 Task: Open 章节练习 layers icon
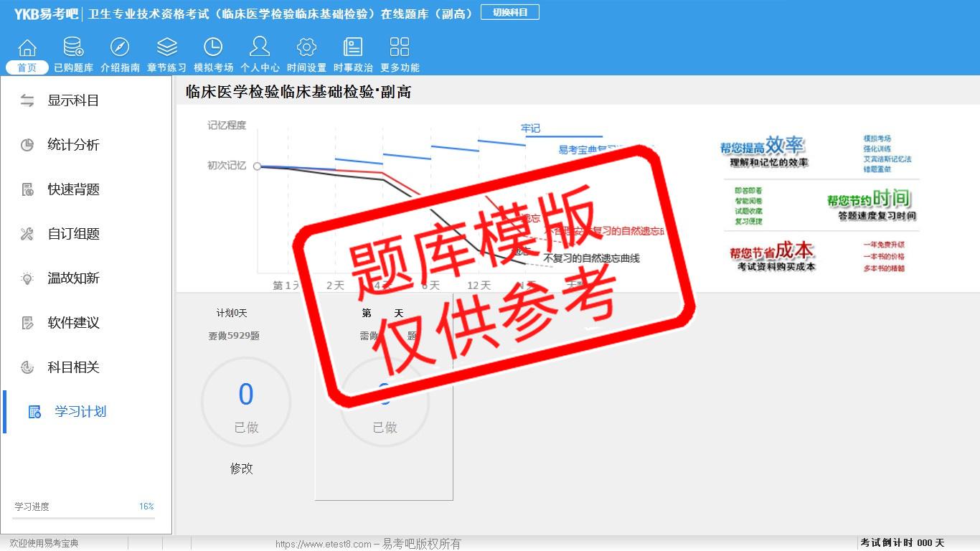166,48
